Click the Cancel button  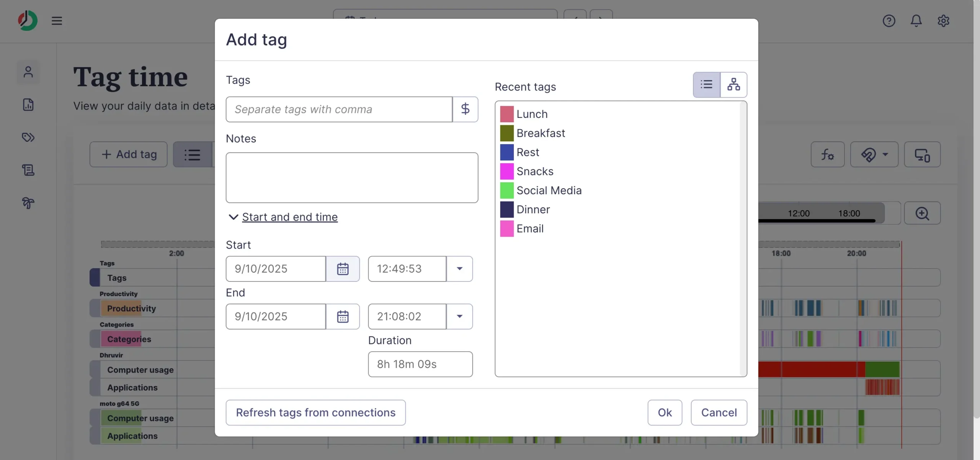[719, 413]
